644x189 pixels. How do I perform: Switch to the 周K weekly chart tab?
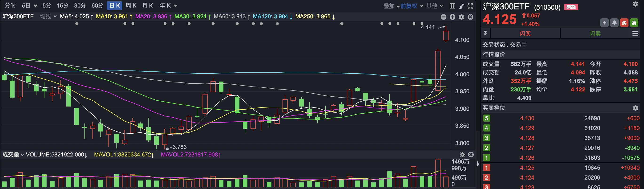[x=131, y=5]
